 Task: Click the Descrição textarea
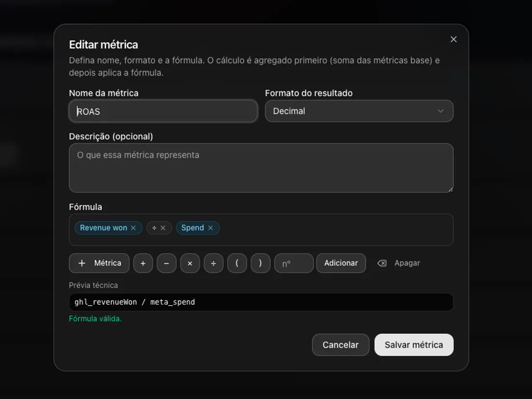point(261,168)
